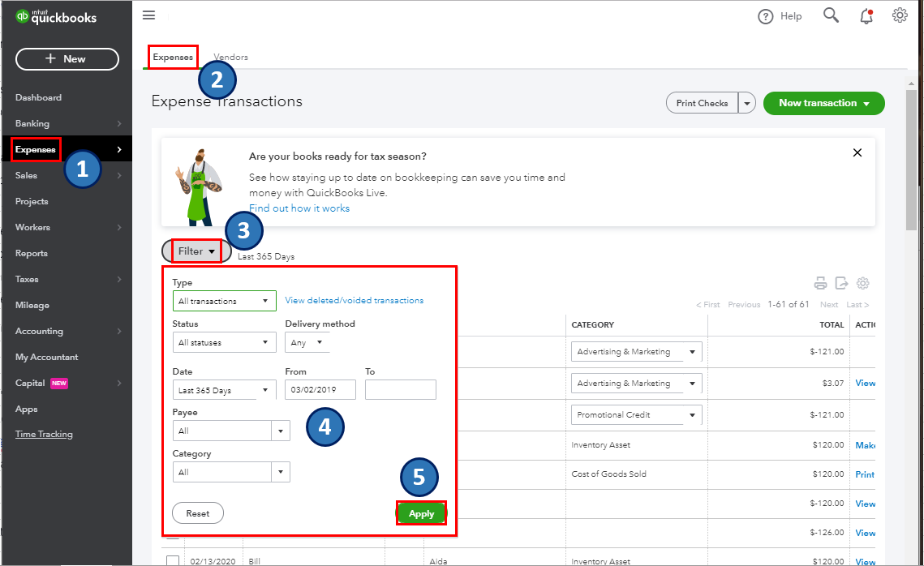
Task: Open Apps in sidebar
Action: 27,409
